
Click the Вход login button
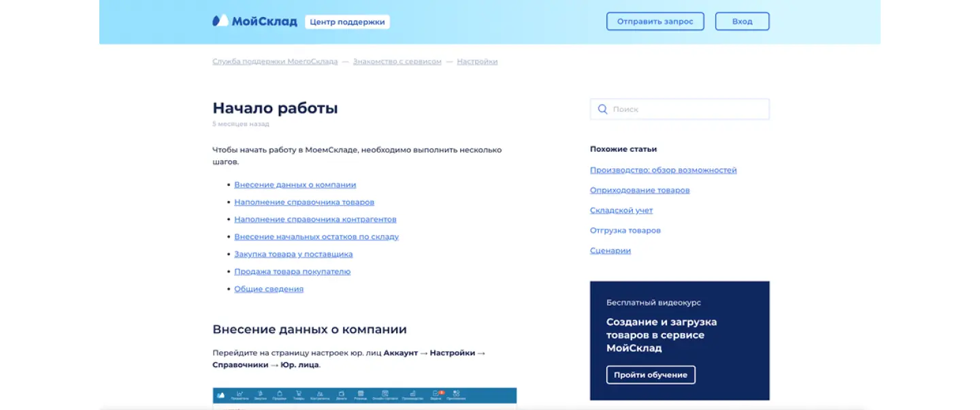[x=742, y=21]
